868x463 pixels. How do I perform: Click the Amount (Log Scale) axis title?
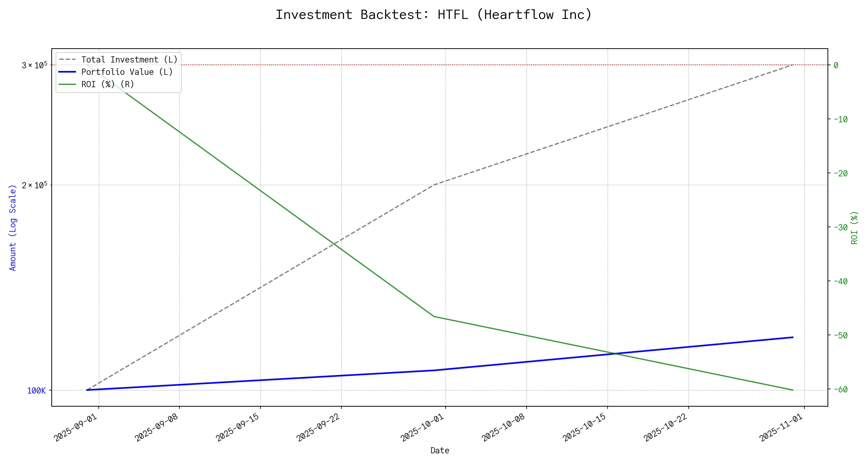pyautogui.click(x=13, y=228)
